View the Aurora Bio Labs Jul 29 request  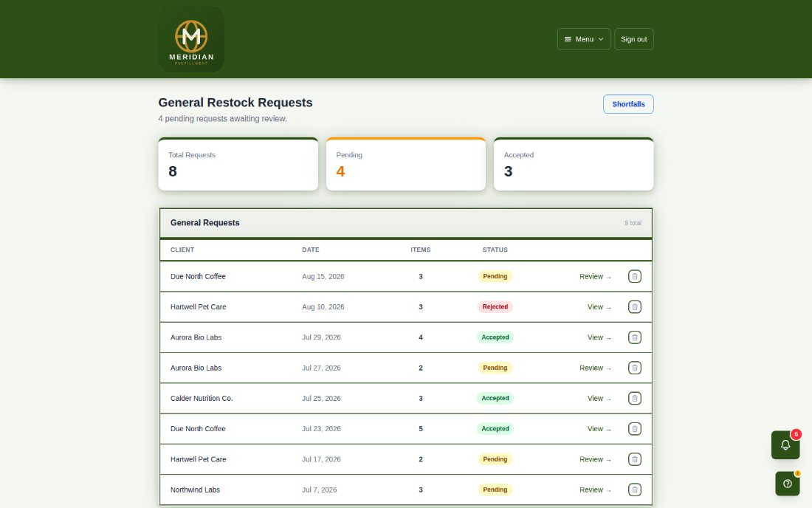pos(599,337)
